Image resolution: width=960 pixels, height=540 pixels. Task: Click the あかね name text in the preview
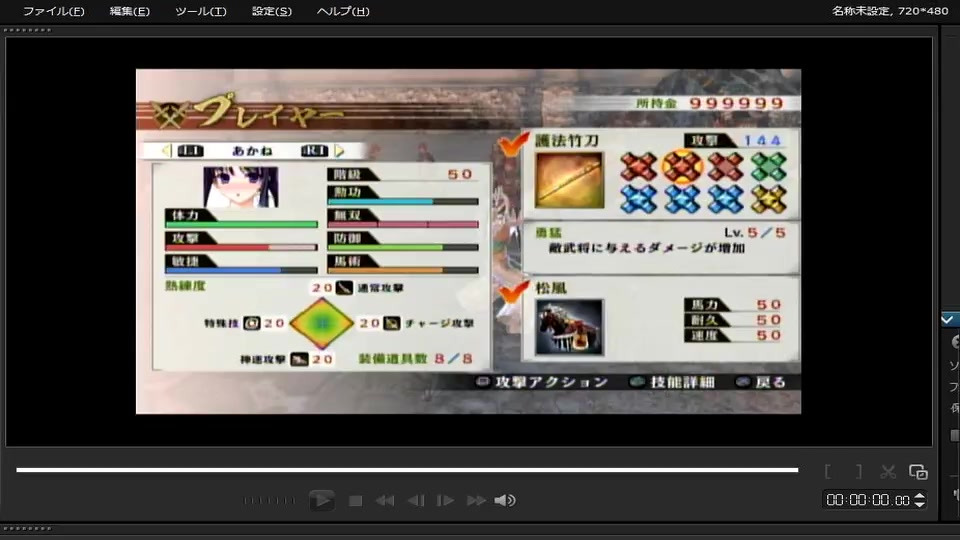pos(252,151)
